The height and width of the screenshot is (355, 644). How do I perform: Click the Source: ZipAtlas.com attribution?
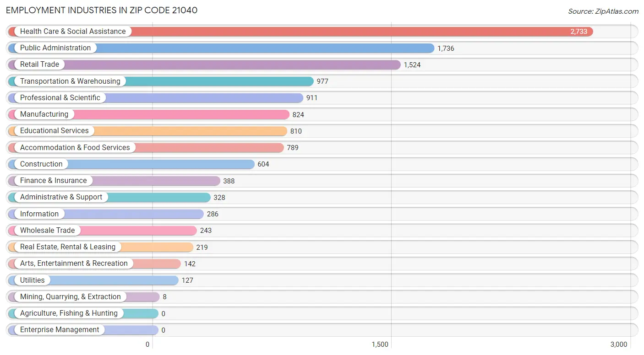(x=603, y=11)
